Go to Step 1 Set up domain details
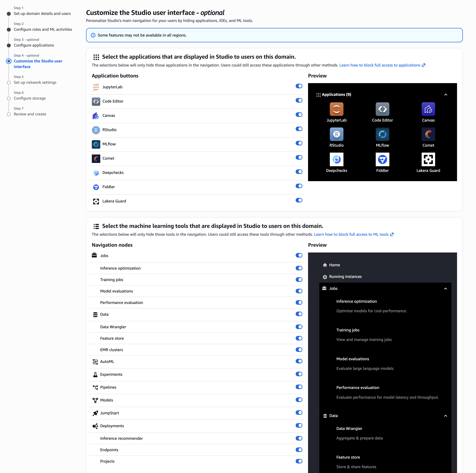Viewport: 476px width, 473px height. 42,13
